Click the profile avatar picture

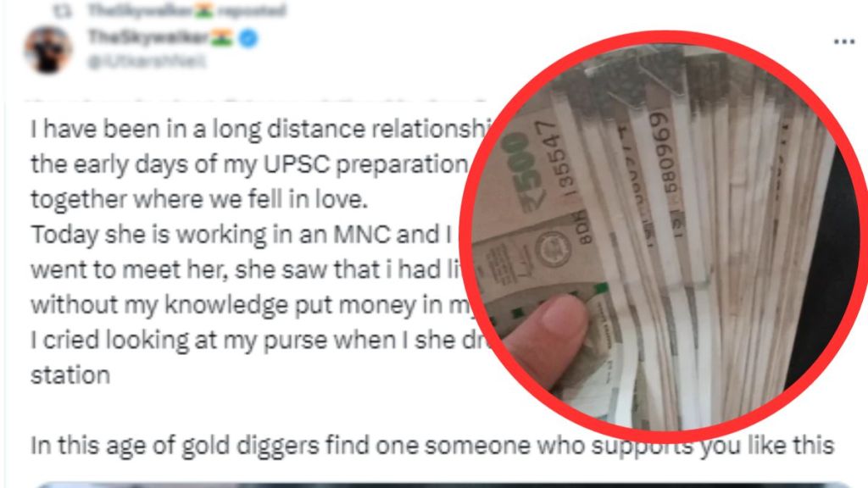click(x=48, y=50)
